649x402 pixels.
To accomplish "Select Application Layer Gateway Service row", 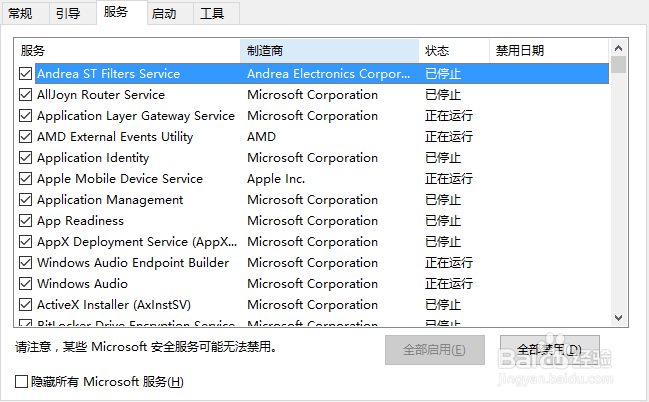I will pos(322,116).
